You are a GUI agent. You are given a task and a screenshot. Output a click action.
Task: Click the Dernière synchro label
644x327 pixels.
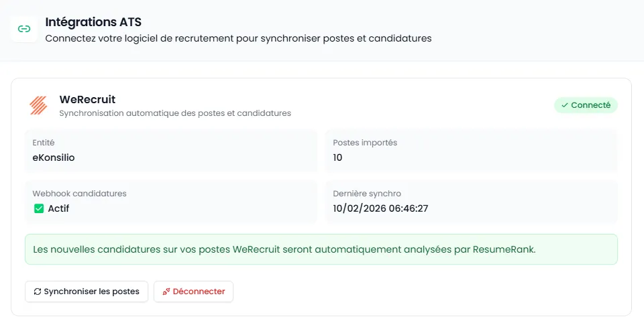(367, 194)
